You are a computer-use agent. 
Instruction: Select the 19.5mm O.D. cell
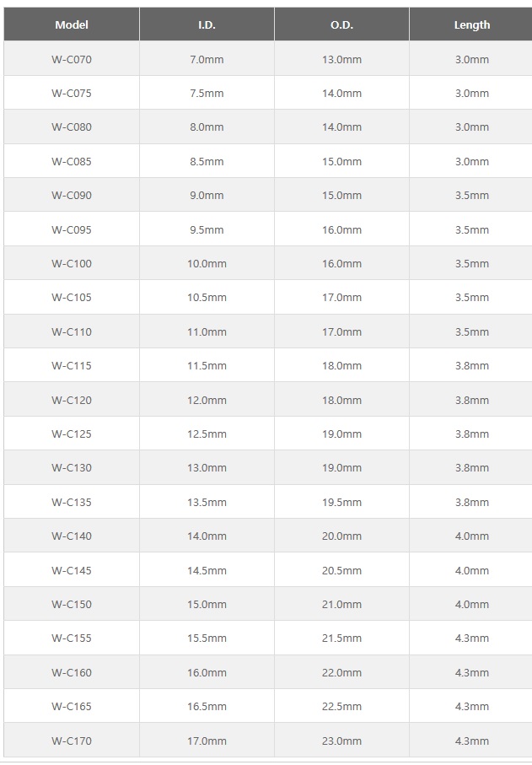[341, 502]
